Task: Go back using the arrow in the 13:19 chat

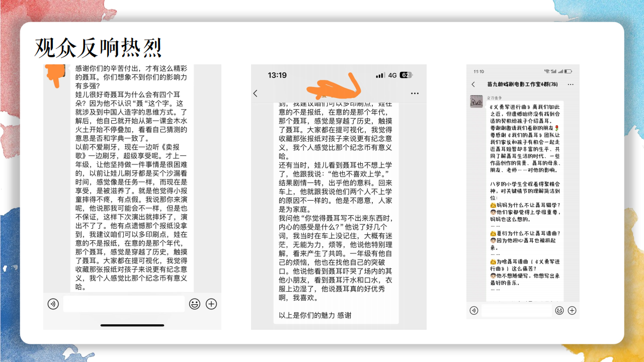Action: pos(256,94)
